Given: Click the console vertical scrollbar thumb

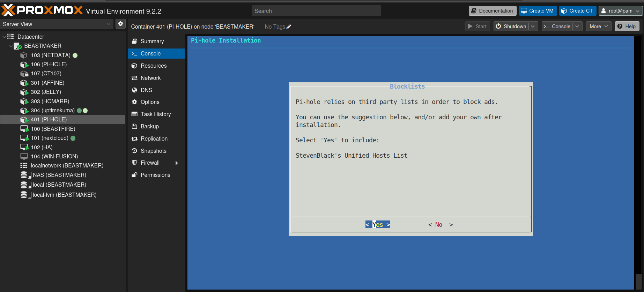Looking at the screenshot, I should point(638,282).
